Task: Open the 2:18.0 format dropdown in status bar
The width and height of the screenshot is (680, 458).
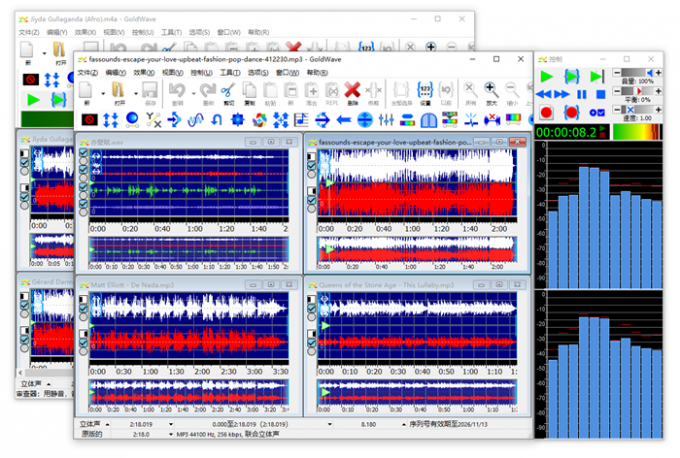Action: [171, 434]
